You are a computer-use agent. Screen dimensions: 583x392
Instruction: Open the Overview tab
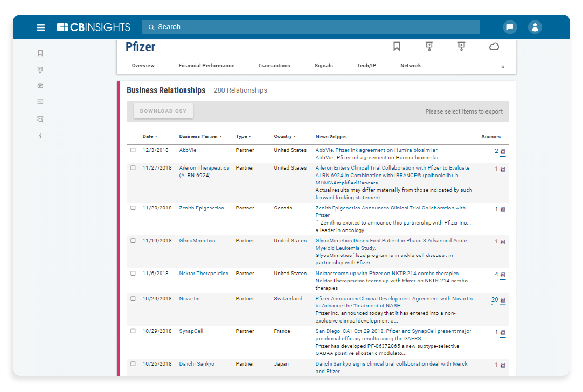(143, 65)
